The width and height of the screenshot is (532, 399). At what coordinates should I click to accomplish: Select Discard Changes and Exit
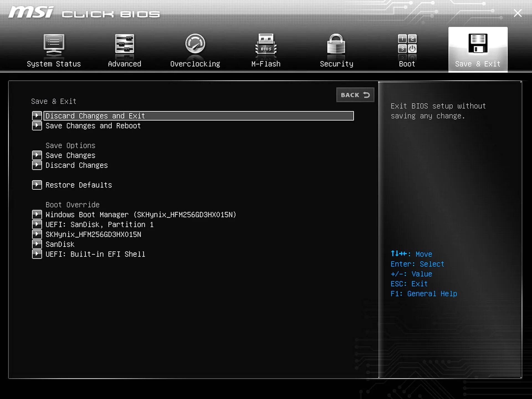click(95, 116)
